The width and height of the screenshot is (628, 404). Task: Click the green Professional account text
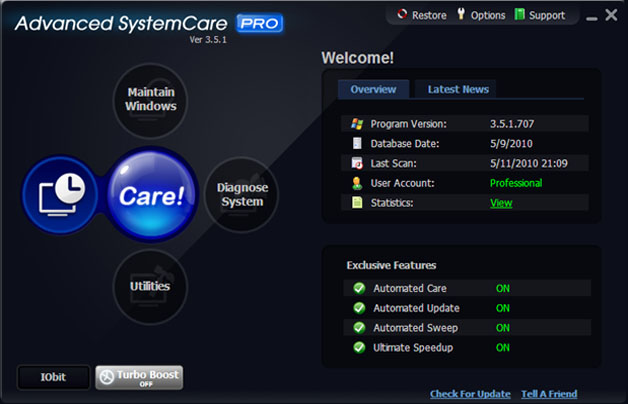pyautogui.click(x=516, y=183)
